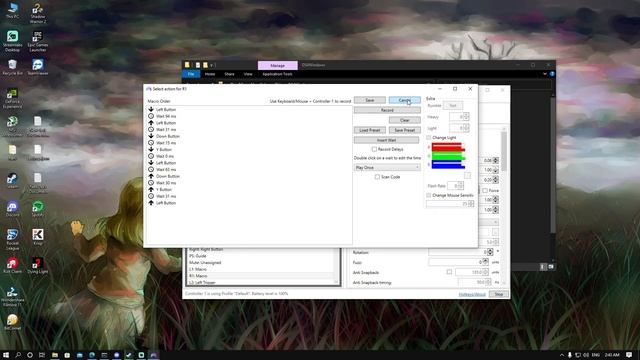The width and height of the screenshot is (640, 360).
Task: Open Dying Light desktop shortcut
Action: pyautogui.click(x=38, y=265)
